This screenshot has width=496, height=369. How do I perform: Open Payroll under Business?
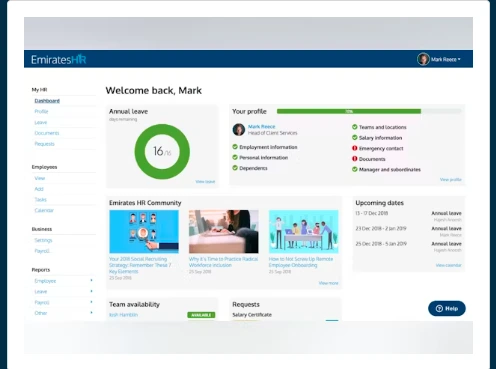[x=42, y=251]
